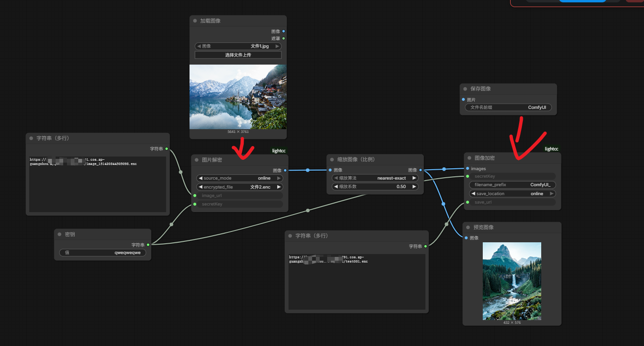Open the 缩放算法 dropdown showing nearest-exact
The width and height of the screenshot is (644, 346).
(375, 178)
